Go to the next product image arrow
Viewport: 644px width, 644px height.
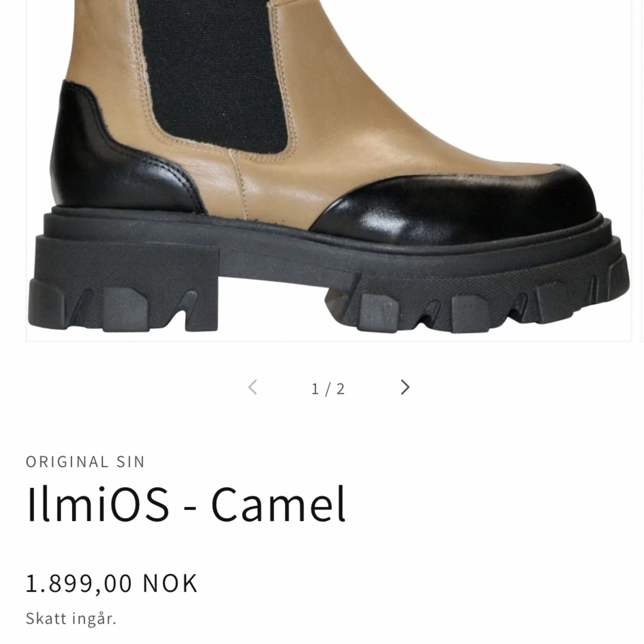tap(405, 388)
